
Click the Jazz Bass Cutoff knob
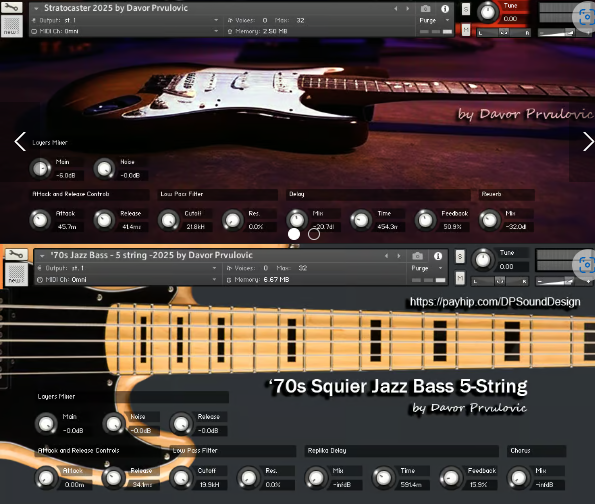coord(181,478)
